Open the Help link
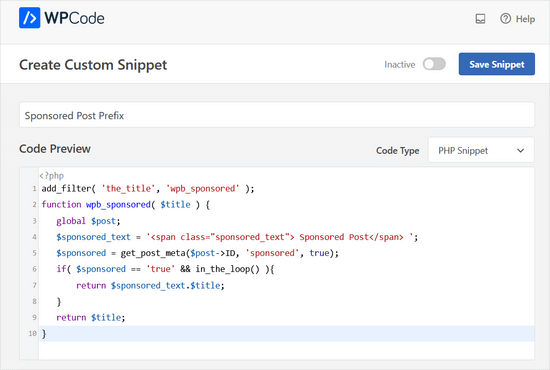The image size is (550, 370). pyautogui.click(x=525, y=19)
